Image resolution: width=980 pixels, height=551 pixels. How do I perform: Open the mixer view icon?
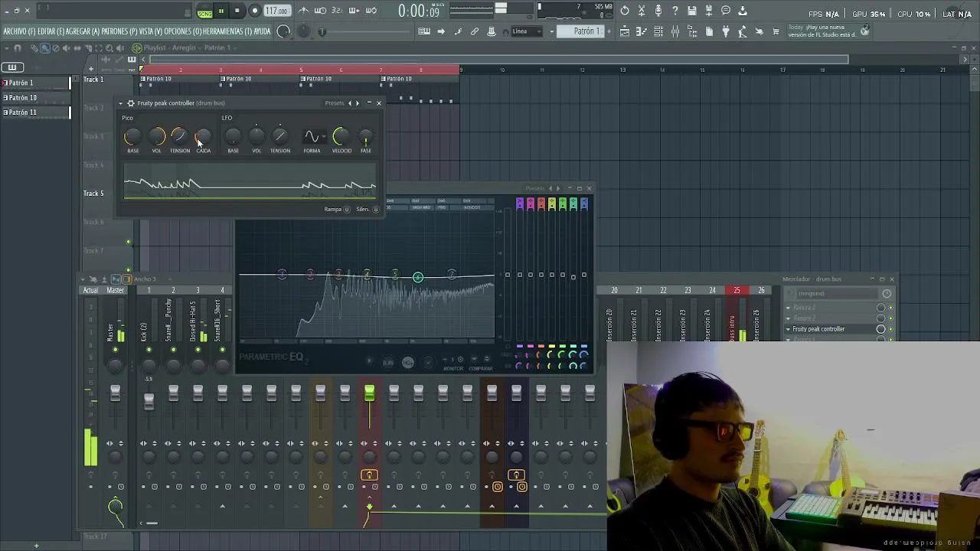675,31
